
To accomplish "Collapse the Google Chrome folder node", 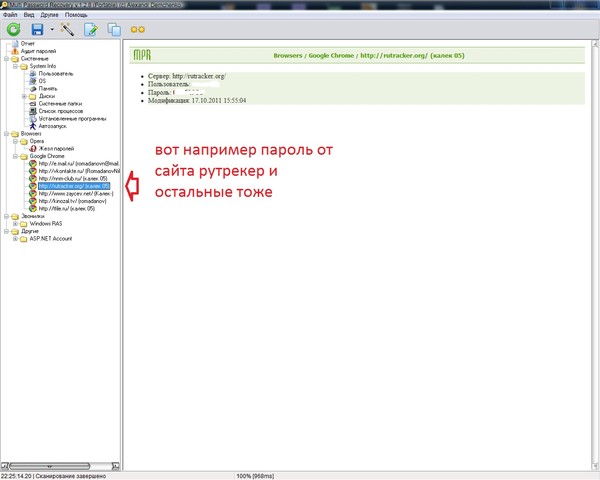I will click(x=15, y=156).
